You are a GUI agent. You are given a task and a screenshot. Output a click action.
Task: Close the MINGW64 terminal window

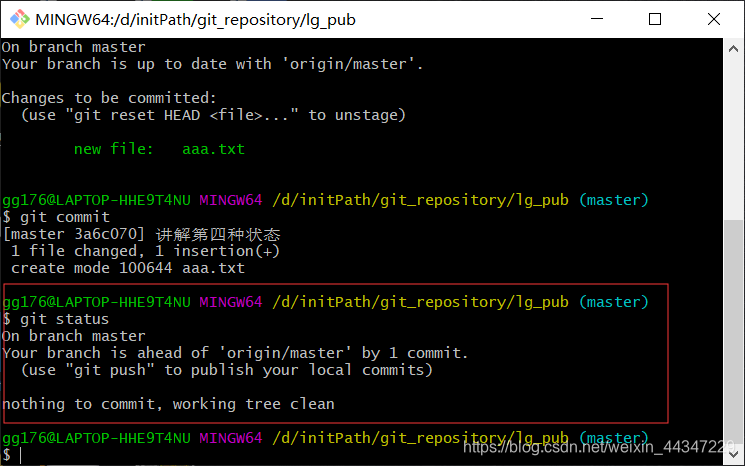click(x=714, y=19)
